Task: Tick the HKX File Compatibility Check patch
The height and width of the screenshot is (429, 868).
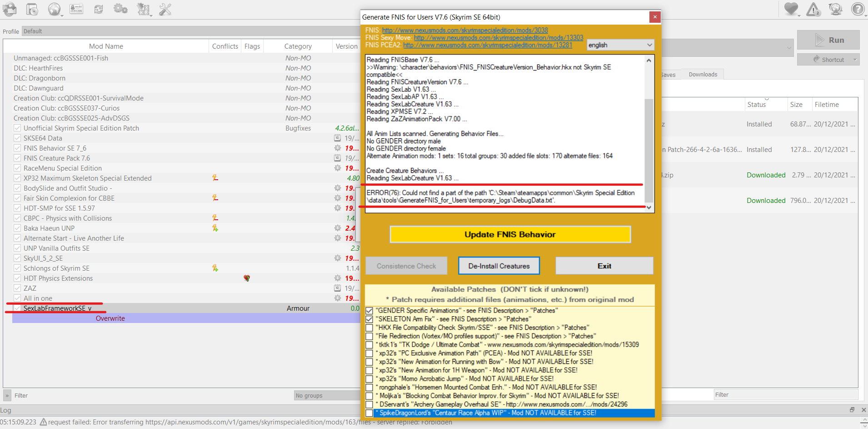Action: [369, 328]
